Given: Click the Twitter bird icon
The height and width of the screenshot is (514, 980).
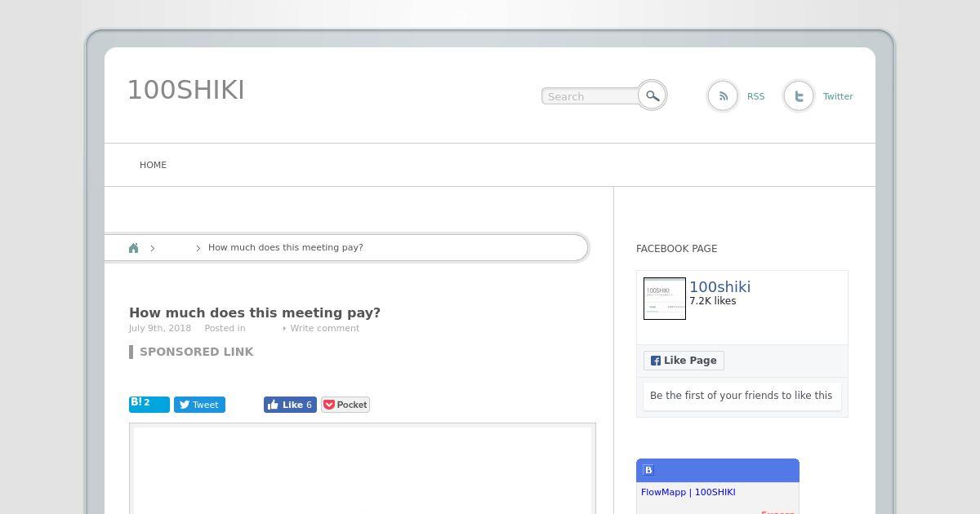Looking at the screenshot, I should 799,96.
